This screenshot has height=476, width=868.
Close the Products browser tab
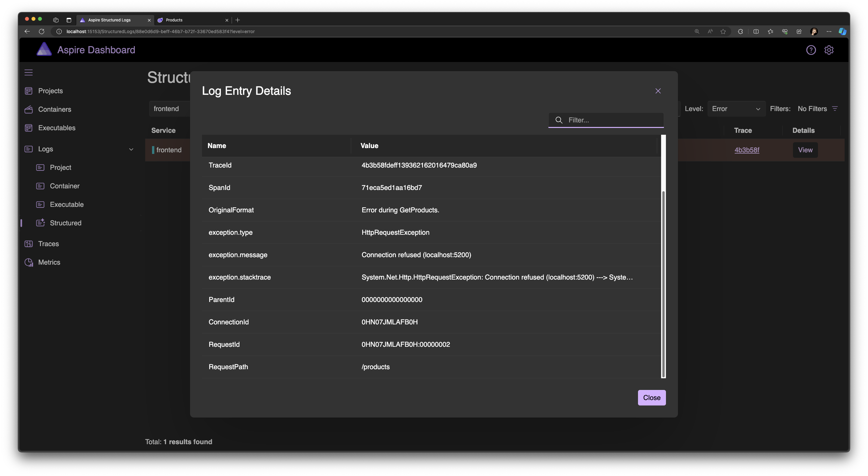226,20
